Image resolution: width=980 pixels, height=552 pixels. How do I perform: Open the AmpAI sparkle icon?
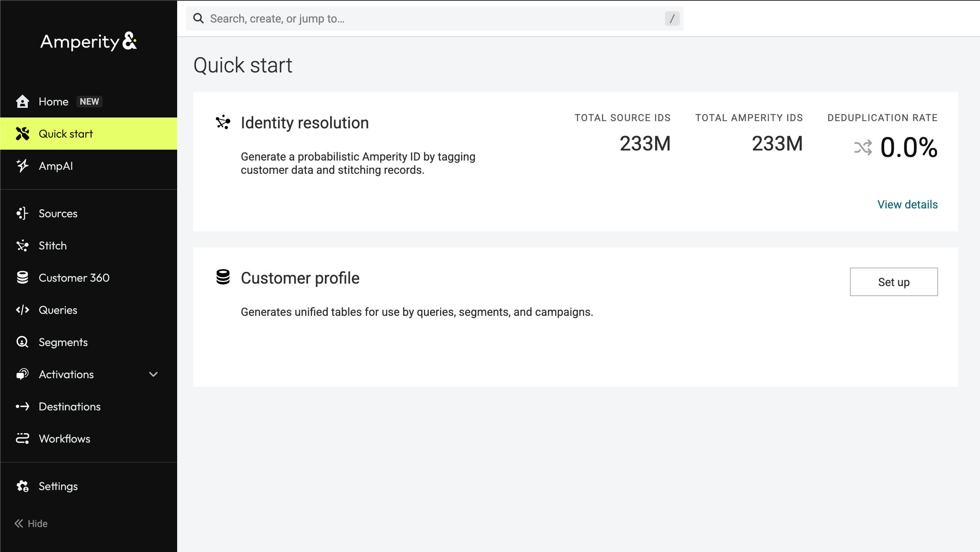(x=23, y=166)
